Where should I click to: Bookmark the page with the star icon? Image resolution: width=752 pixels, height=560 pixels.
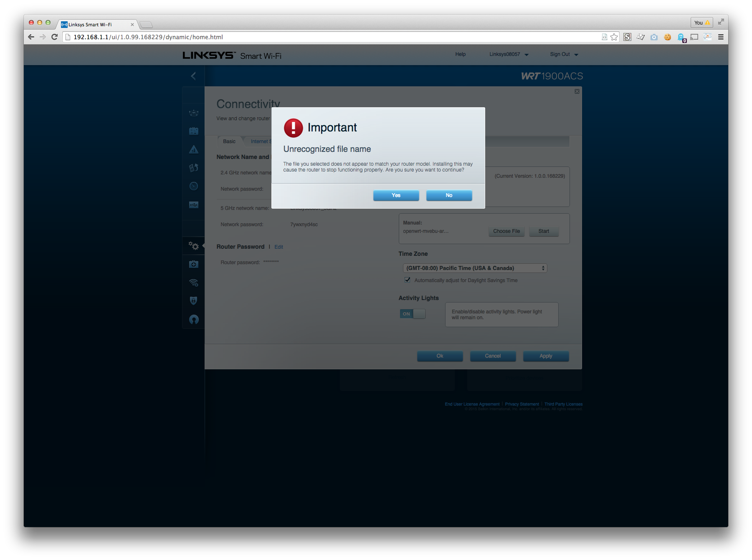pos(614,37)
